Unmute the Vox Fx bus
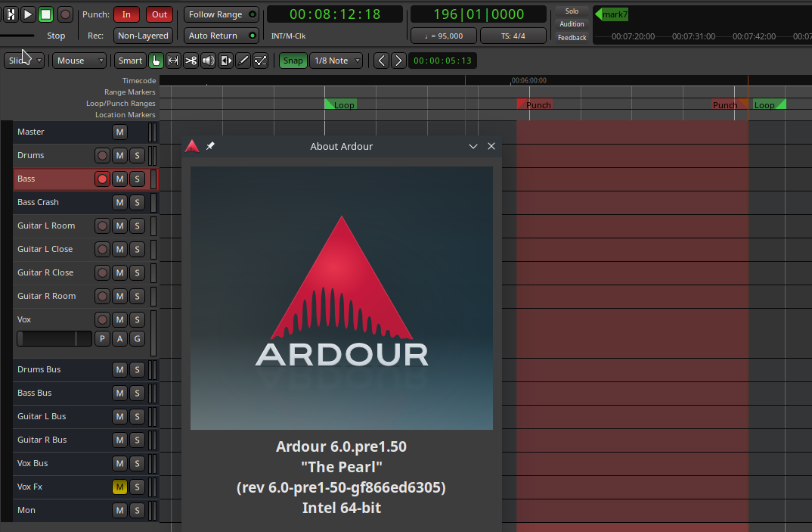812x532 pixels. [119, 487]
